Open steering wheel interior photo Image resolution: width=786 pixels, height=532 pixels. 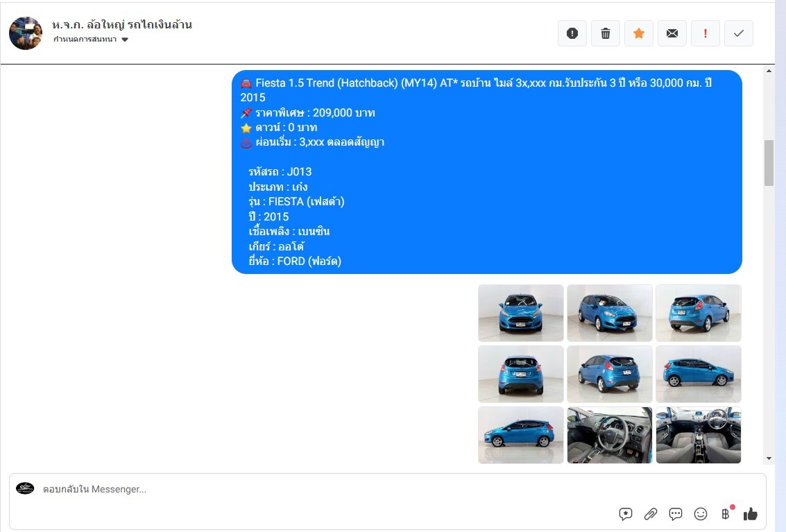click(x=610, y=435)
